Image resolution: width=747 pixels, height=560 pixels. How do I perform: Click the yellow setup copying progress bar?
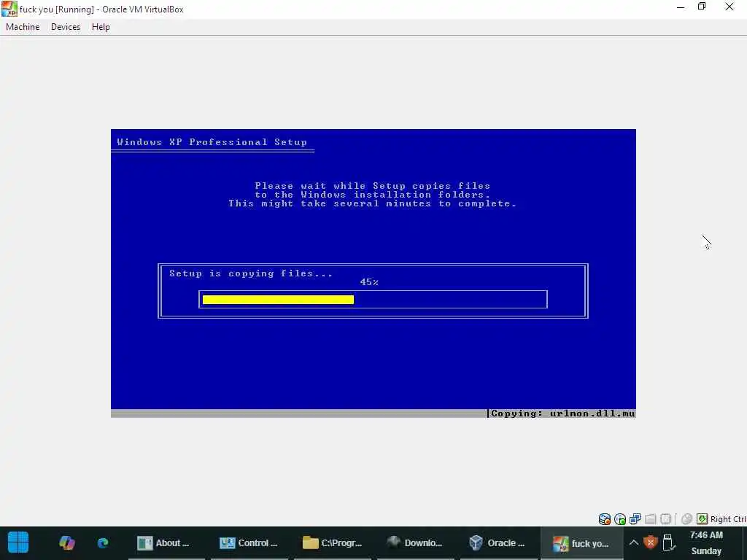pyautogui.click(x=278, y=300)
